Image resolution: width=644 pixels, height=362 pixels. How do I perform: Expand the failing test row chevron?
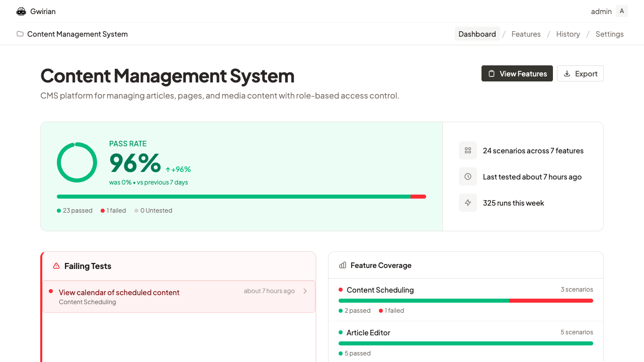click(x=305, y=291)
